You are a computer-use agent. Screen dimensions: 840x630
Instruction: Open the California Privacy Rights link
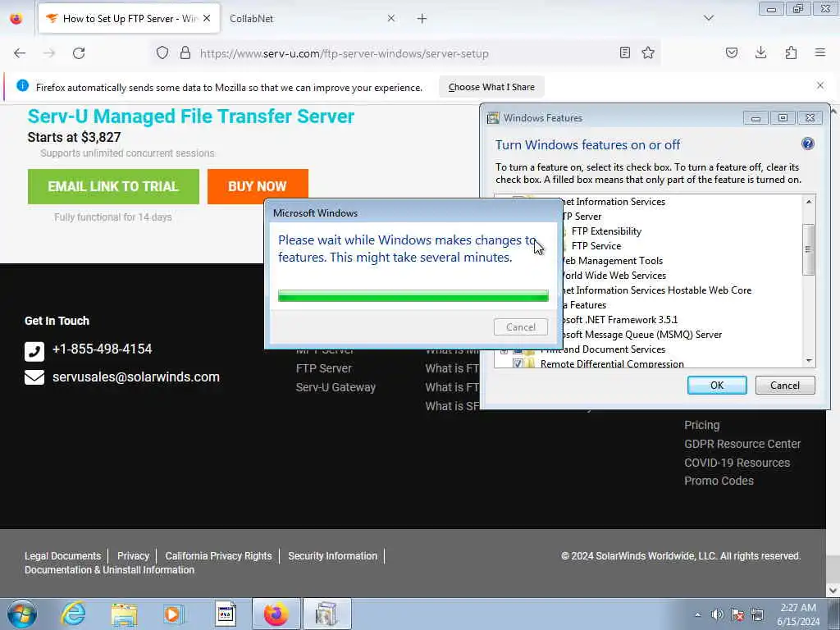tap(218, 556)
